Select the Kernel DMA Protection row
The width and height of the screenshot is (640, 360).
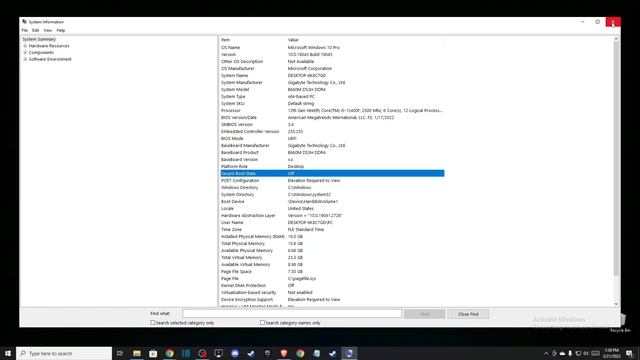[x=332, y=285]
